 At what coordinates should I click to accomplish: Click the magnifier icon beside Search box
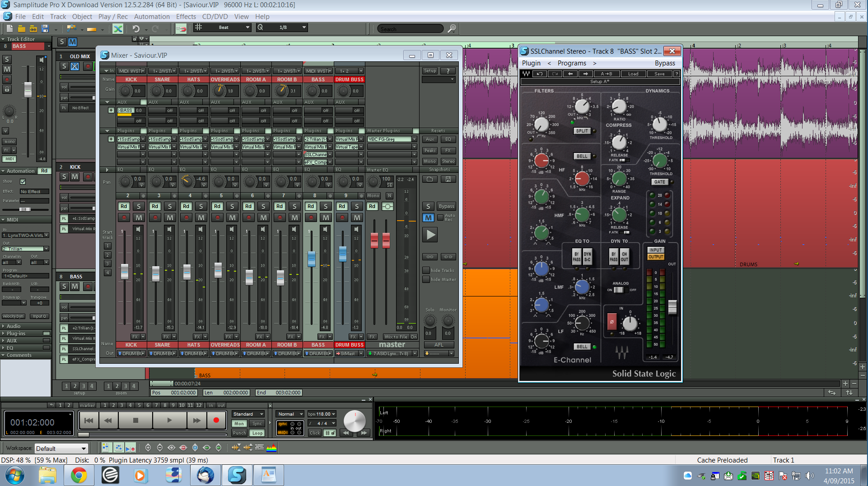pyautogui.click(x=451, y=28)
